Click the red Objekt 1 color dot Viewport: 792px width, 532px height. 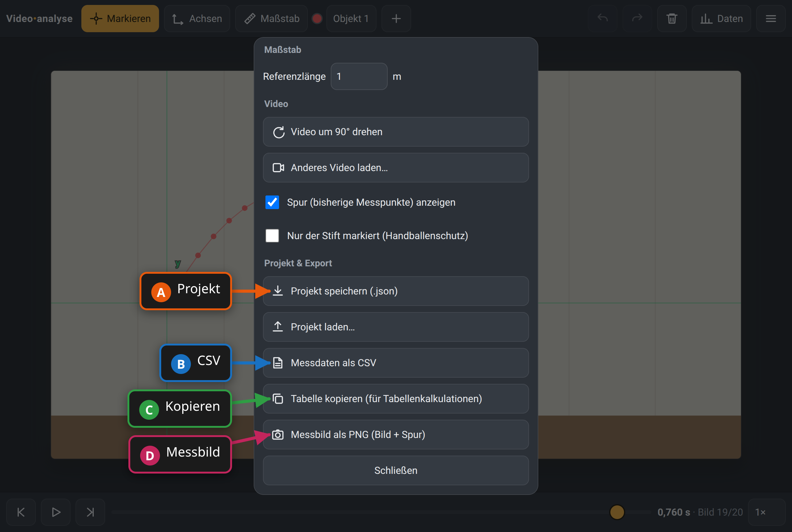point(317,19)
